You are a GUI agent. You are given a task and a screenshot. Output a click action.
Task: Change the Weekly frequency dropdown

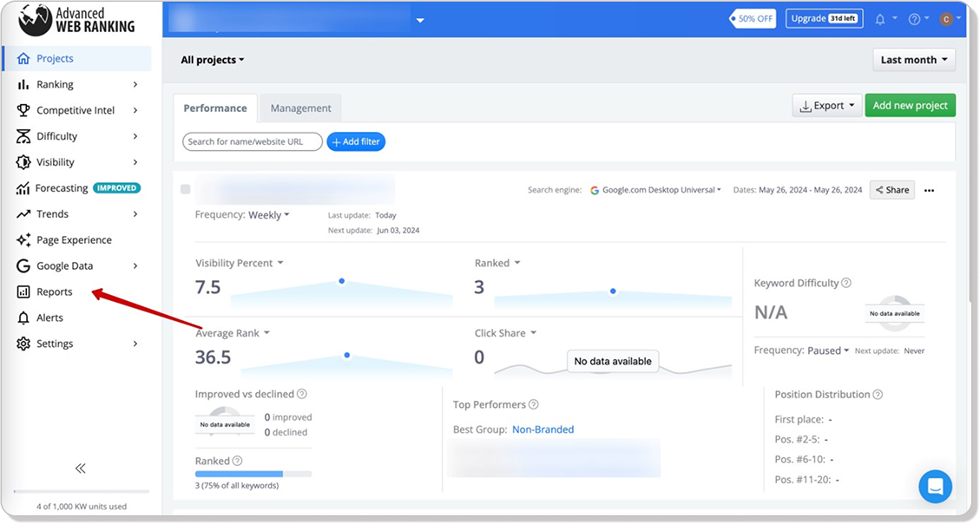pyautogui.click(x=269, y=215)
